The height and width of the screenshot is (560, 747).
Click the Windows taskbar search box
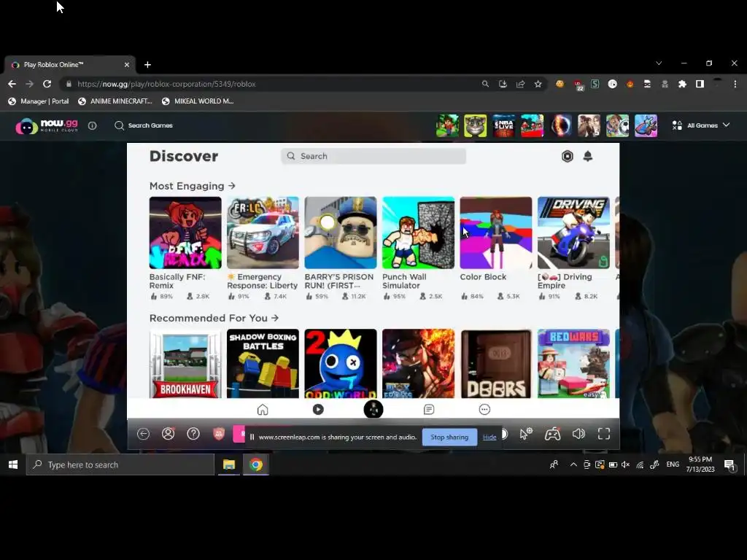[x=120, y=464]
